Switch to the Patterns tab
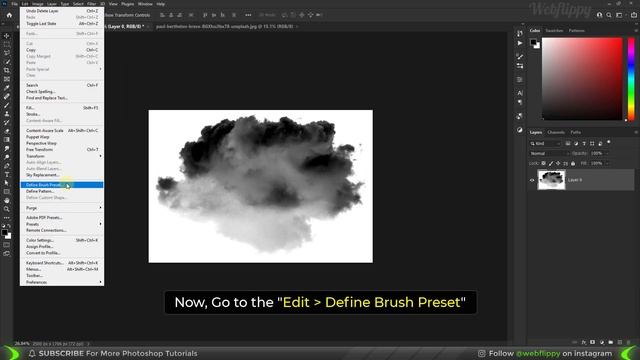The width and height of the screenshot is (640, 360). coord(576,31)
